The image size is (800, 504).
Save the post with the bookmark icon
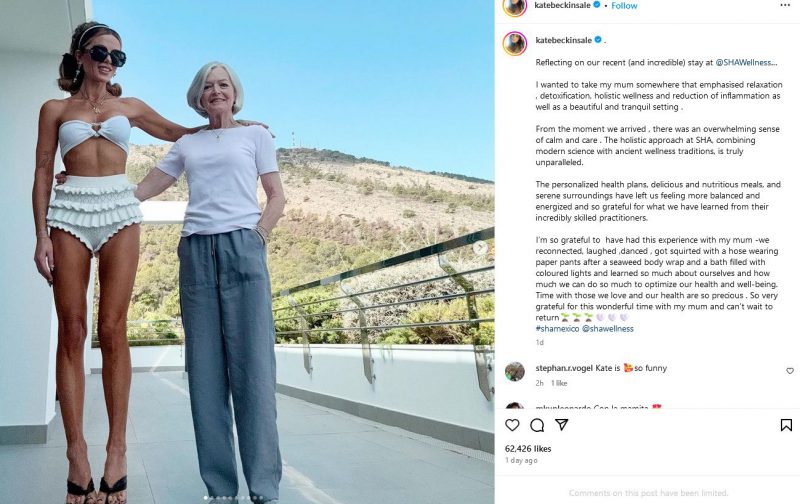pos(786,425)
